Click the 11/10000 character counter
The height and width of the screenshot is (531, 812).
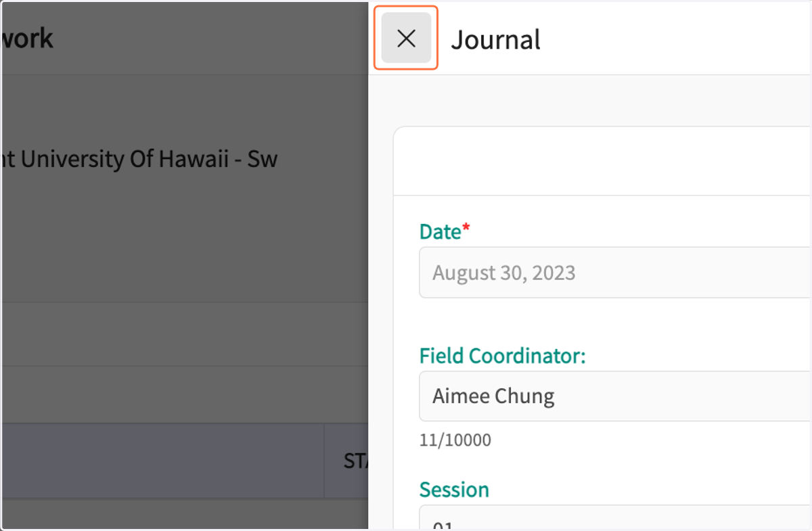[x=455, y=440]
